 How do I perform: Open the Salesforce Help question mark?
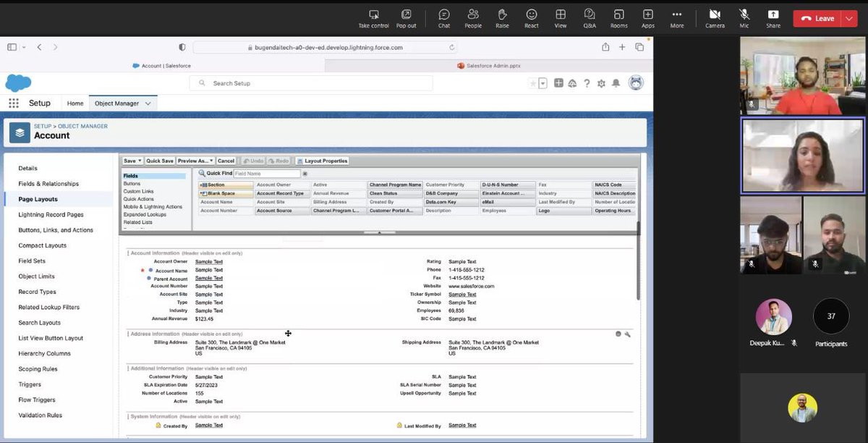[587, 83]
